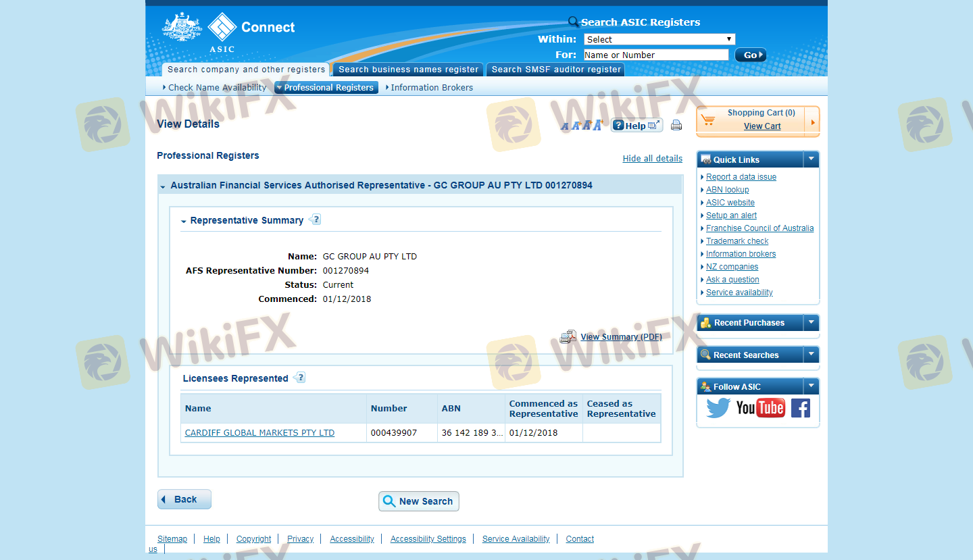973x560 pixels.
Task: Collapse the Representative Summary section
Action: [184, 221]
